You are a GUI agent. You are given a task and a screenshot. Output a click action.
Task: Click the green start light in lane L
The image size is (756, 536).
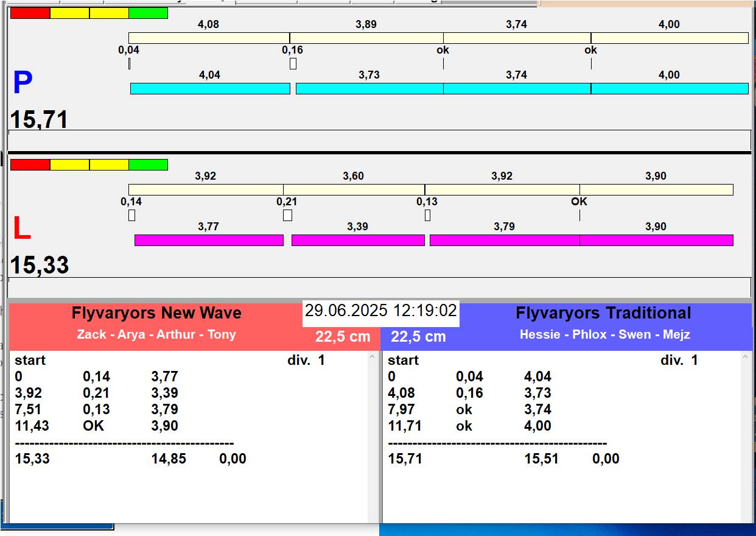(x=148, y=164)
